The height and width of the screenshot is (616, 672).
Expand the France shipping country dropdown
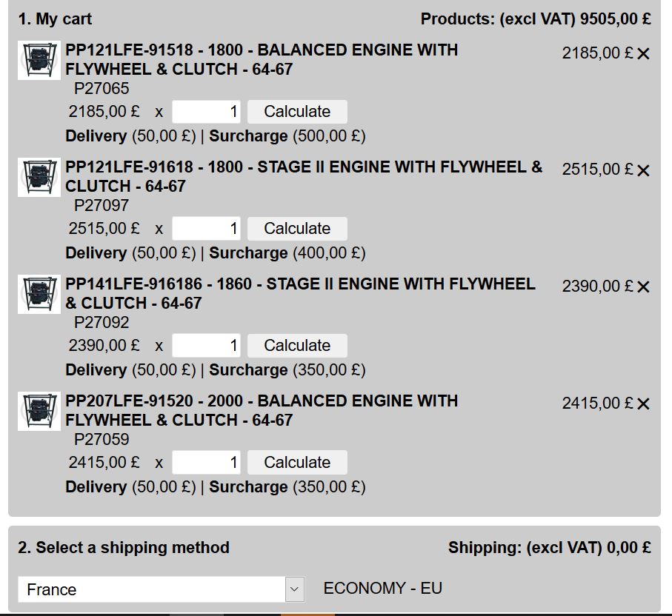[161, 589]
